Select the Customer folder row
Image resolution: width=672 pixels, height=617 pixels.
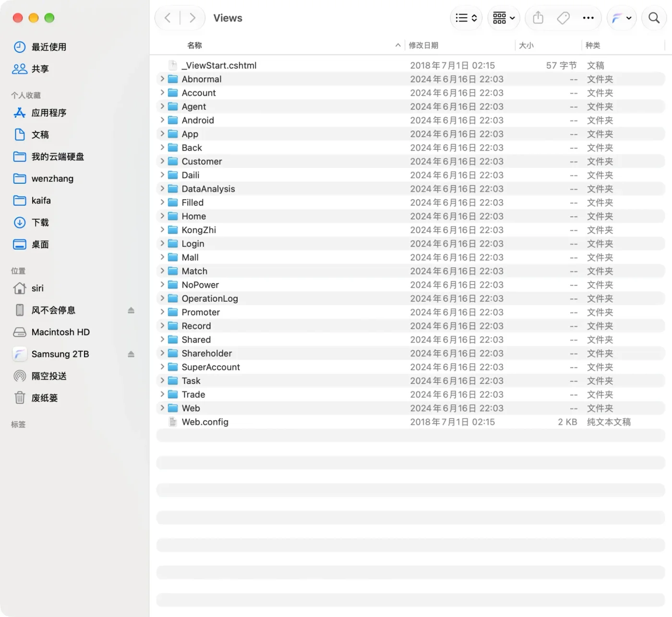(411, 161)
